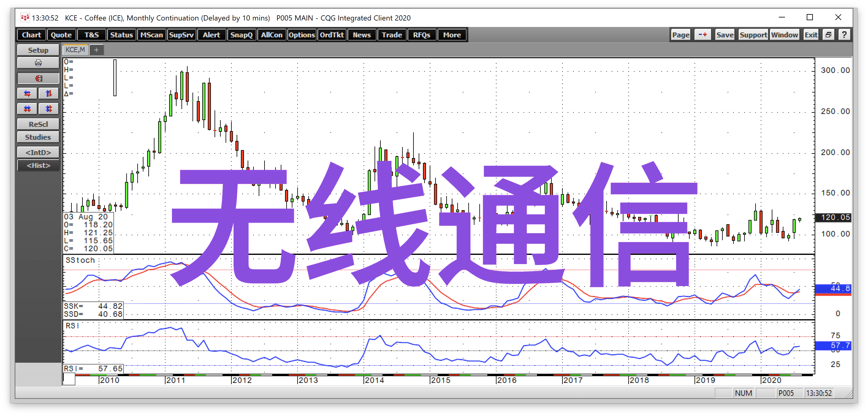Click the 44.8 SStoch value marker
Image resolution: width=868 pixels, height=416 pixels.
coord(833,289)
